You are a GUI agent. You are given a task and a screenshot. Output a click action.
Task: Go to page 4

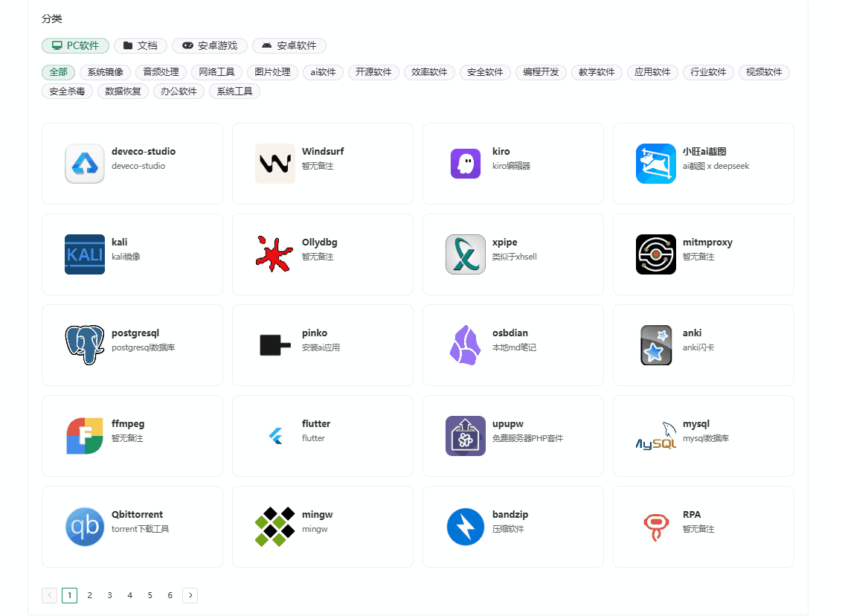pos(130,595)
